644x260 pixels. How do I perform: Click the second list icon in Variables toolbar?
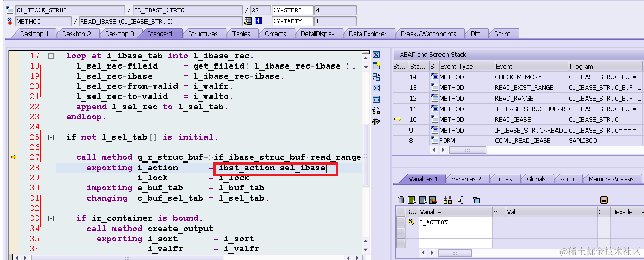(423, 200)
